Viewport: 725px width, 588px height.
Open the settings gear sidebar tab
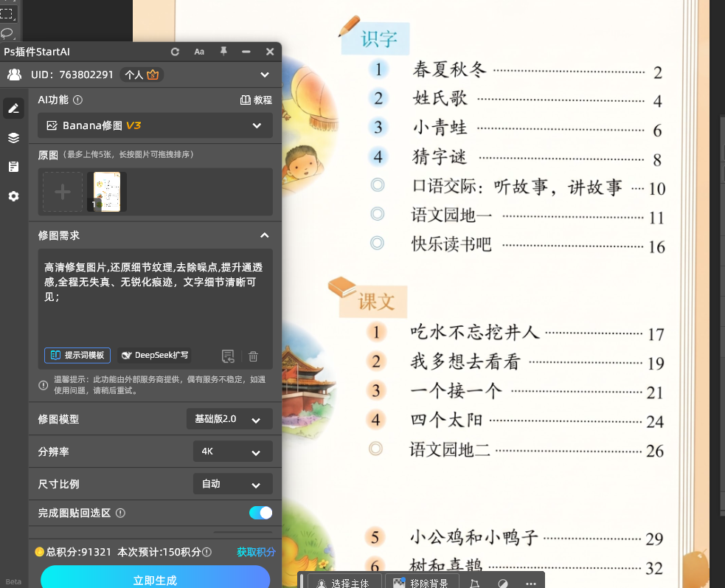14,196
